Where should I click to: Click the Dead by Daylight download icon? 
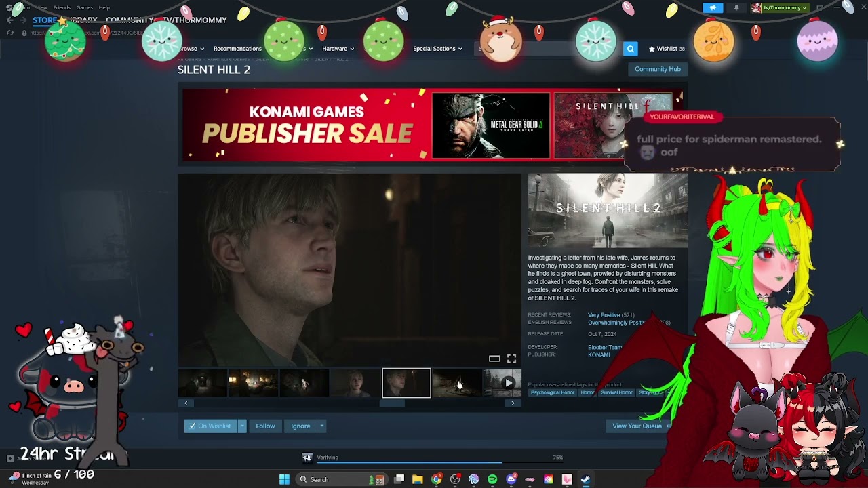click(x=307, y=457)
